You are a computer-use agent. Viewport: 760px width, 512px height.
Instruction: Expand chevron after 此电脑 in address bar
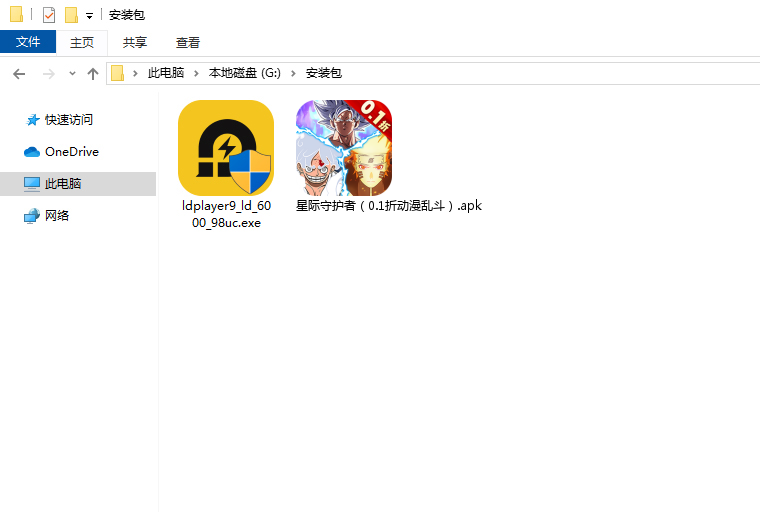[196, 73]
